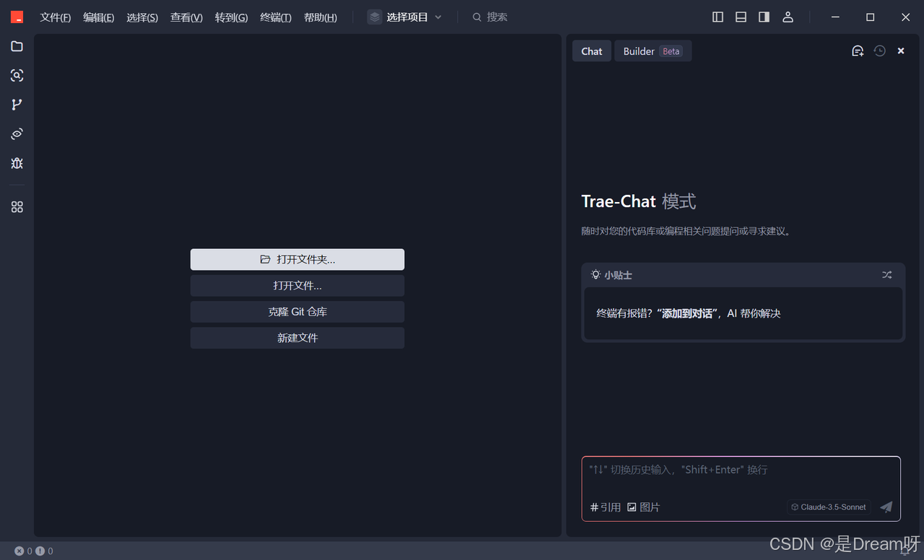The height and width of the screenshot is (560, 924).
Task: Open the 文件(F) menu
Action: (x=56, y=17)
